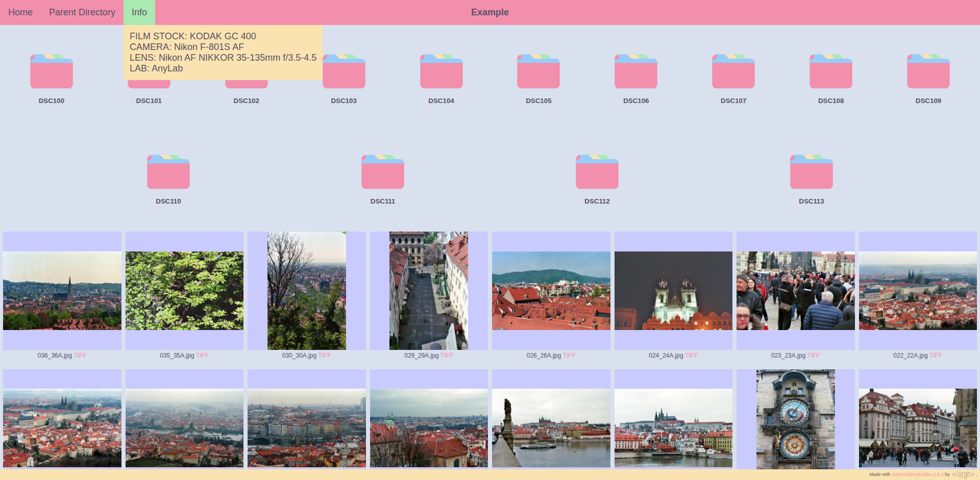Open the DSC112 folder icon
980x480 pixels.
597,172
